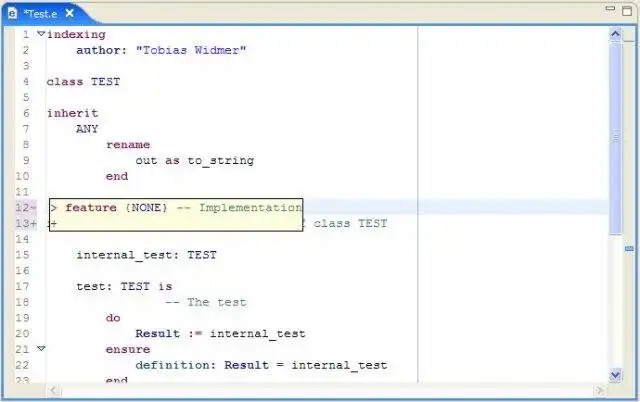Click "definition: Result = internal_test" on line 22
This screenshot has width=640, height=402.
point(261,365)
